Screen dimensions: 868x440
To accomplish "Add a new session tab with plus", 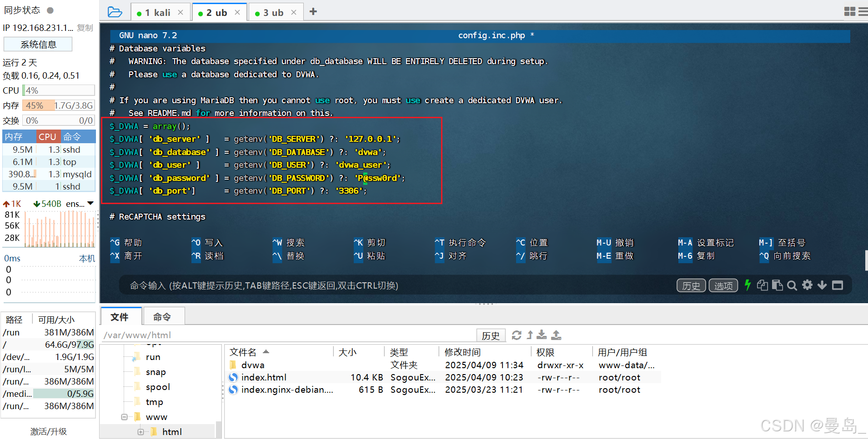I will [x=313, y=12].
